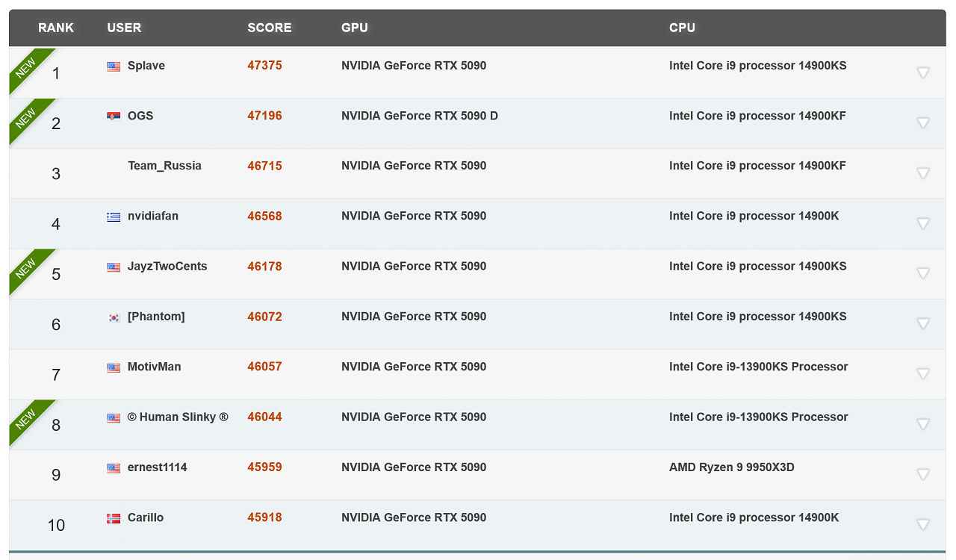Click MotivMan's Intel Core i9-13900KS Processor text

(x=759, y=367)
